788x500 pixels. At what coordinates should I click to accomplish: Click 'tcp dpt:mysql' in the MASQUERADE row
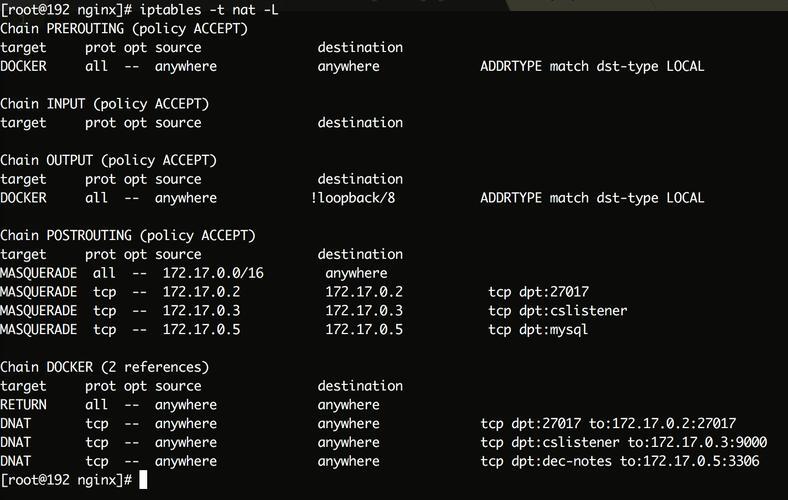[x=538, y=330]
